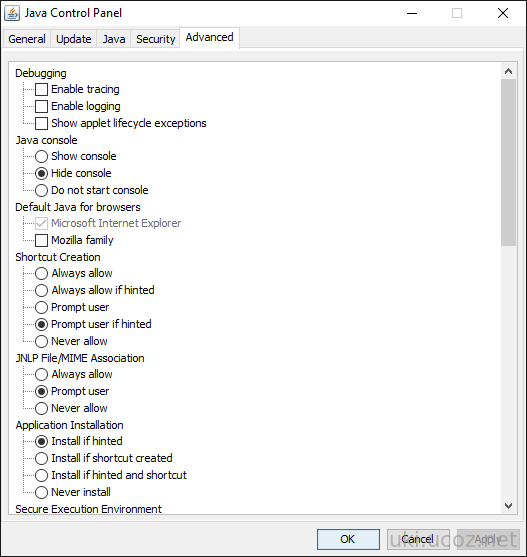Open the Update tab
527x557 pixels.
point(74,39)
